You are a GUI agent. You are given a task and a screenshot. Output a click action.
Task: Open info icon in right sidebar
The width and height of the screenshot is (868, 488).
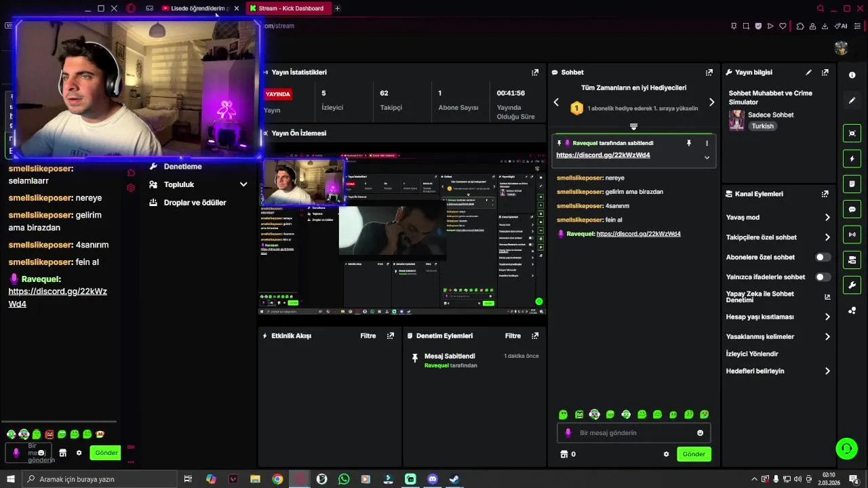point(852,75)
